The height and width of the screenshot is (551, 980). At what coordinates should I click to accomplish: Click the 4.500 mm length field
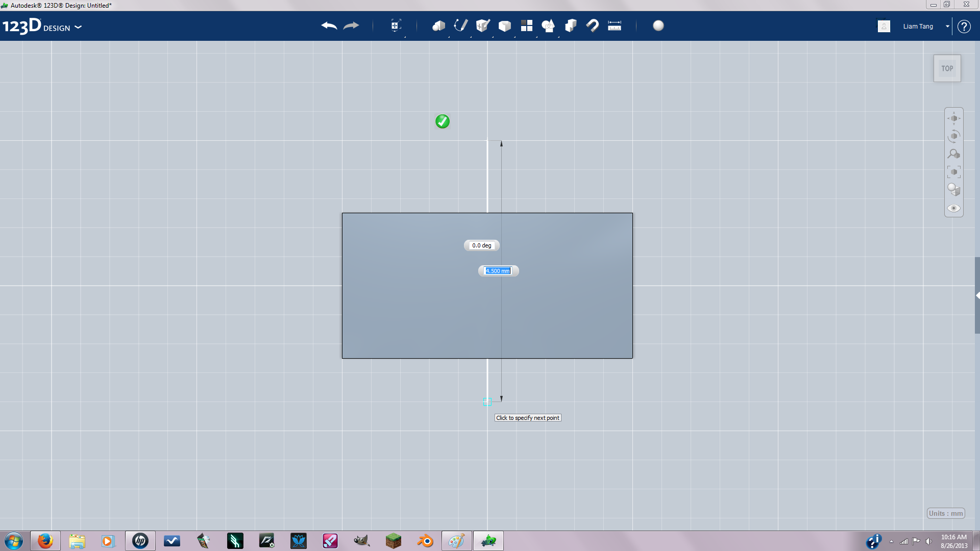pos(498,271)
